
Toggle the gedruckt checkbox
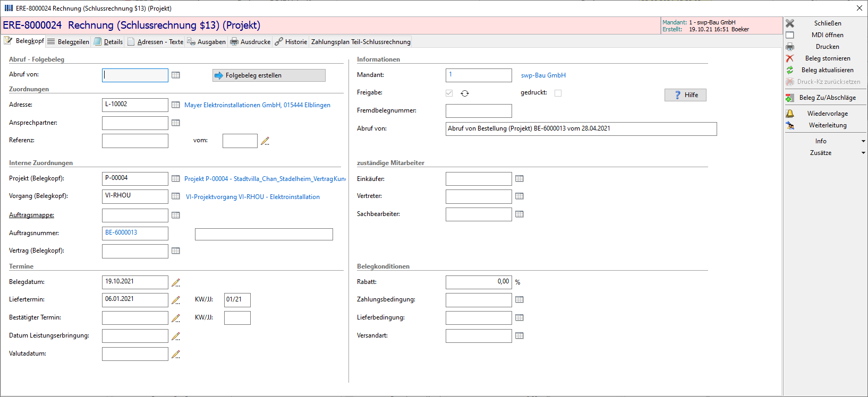pyautogui.click(x=558, y=93)
